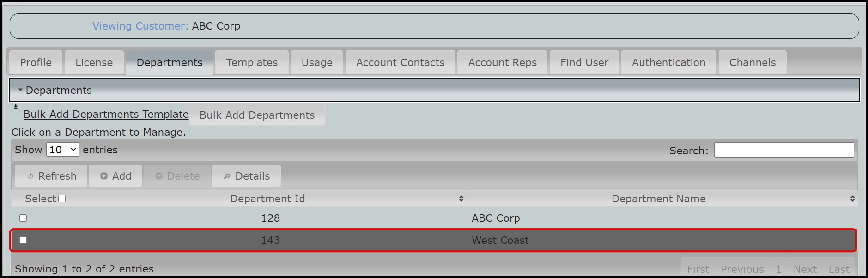Click the Refresh icon to reload departments
The height and width of the screenshot is (278, 868).
pyautogui.click(x=30, y=176)
